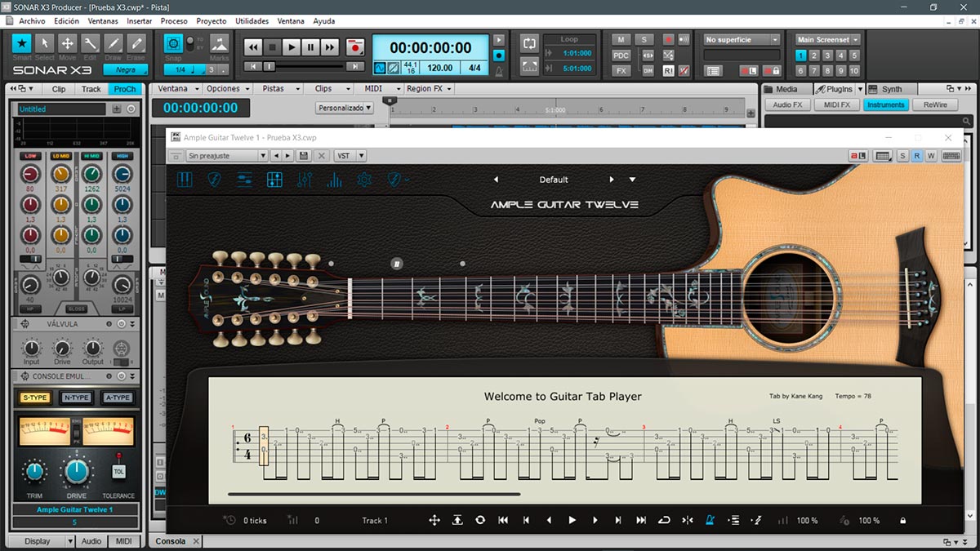This screenshot has height=551, width=980.
Task: Click the Audio FX button
Action: (x=787, y=104)
